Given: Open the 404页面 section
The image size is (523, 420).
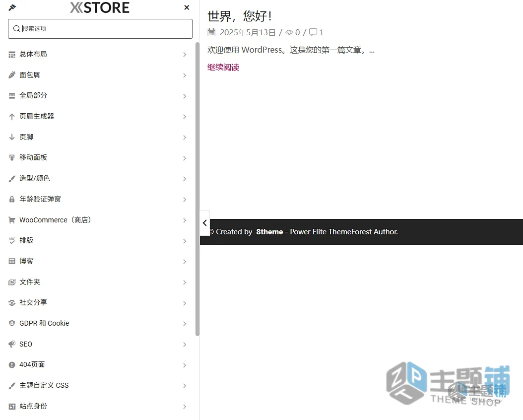Looking at the screenshot, I should click(x=97, y=365).
